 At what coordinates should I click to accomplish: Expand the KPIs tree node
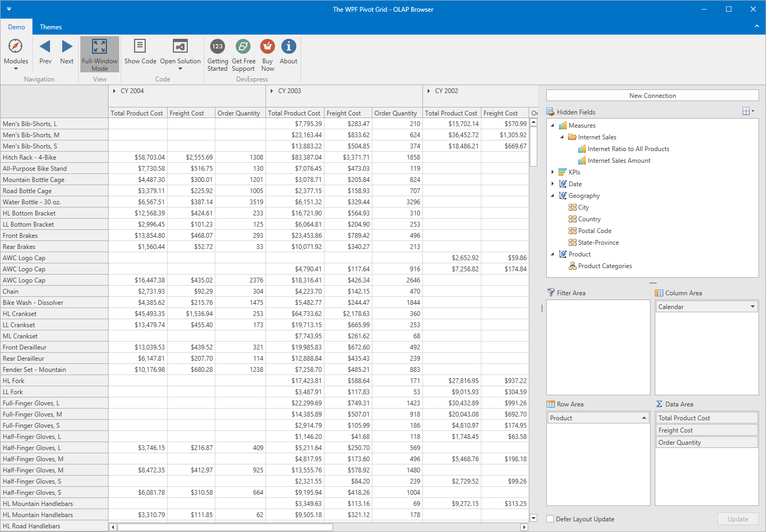(x=553, y=172)
